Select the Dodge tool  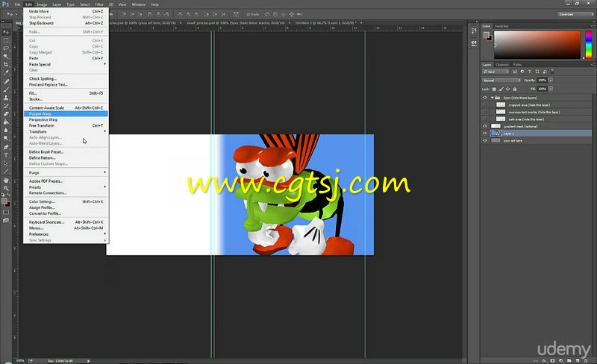tap(6, 139)
